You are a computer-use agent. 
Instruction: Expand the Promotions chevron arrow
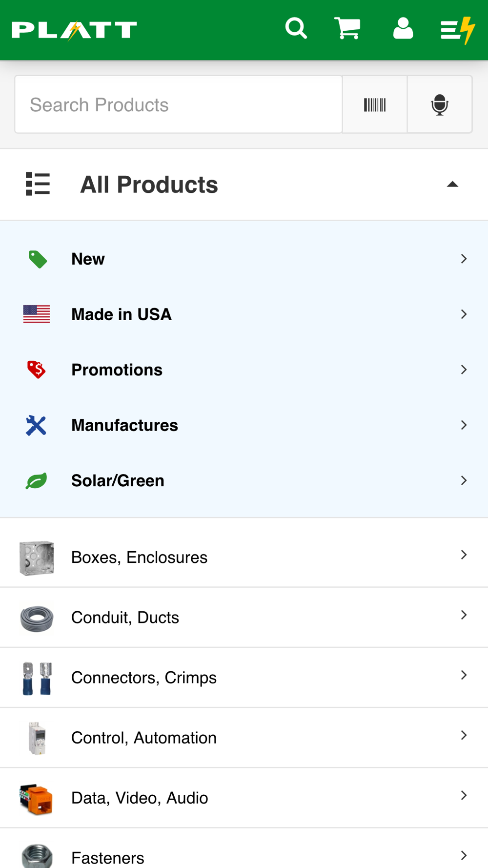pos(464,370)
